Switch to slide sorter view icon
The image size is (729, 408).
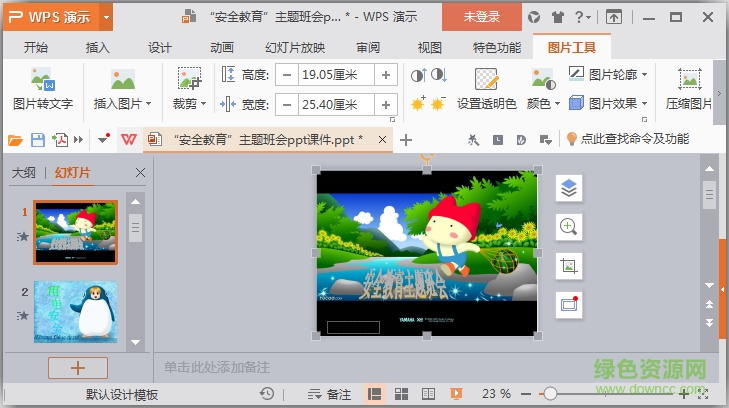click(x=401, y=394)
